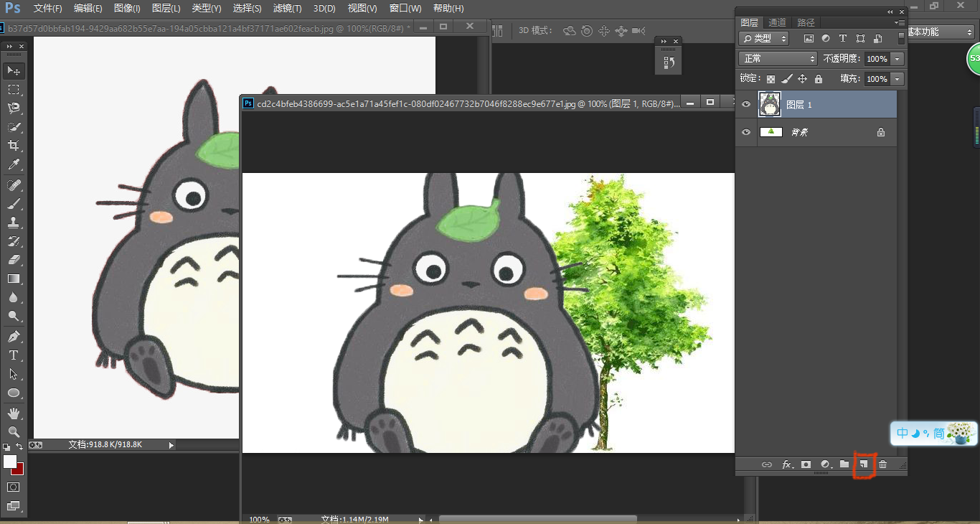The height and width of the screenshot is (524, 980).
Task: Select the Brush tool in toolbox
Action: (14, 204)
